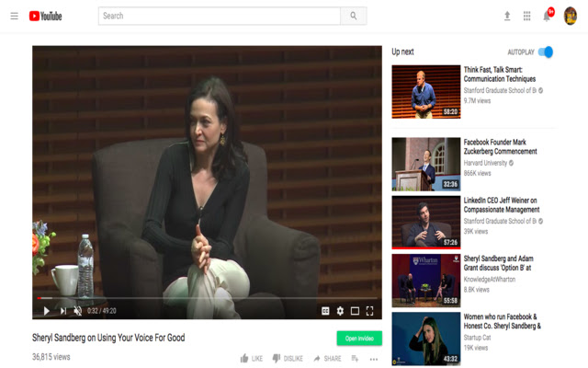Screen dimensions: 588x368
Task: Click the '36,815 views' text
Action: pyautogui.click(x=51, y=357)
